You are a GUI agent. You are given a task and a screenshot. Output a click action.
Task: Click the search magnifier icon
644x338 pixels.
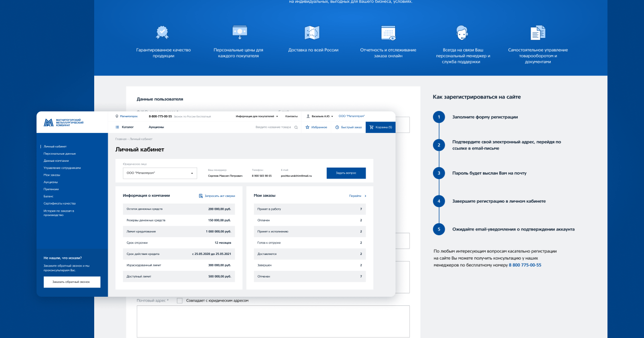[296, 127]
